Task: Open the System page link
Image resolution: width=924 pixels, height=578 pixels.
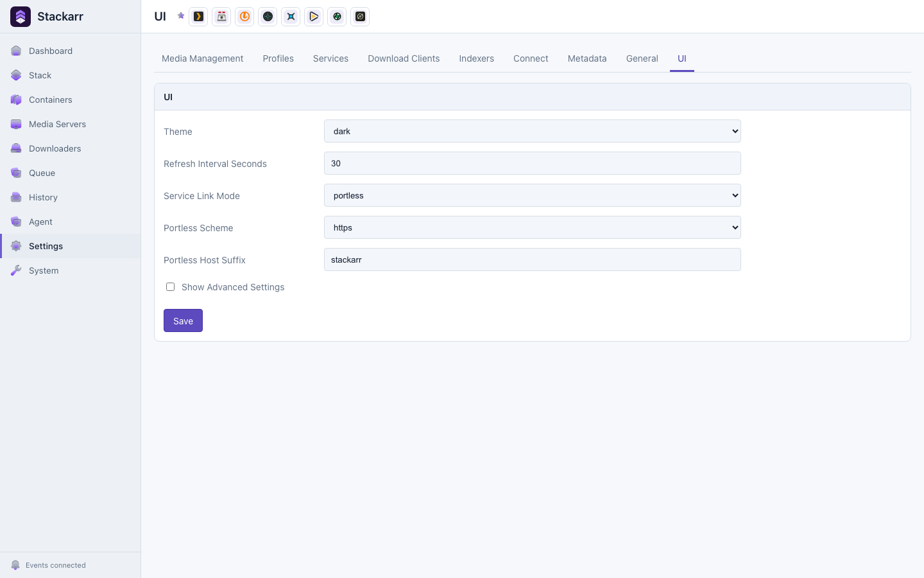Action: click(x=71, y=270)
